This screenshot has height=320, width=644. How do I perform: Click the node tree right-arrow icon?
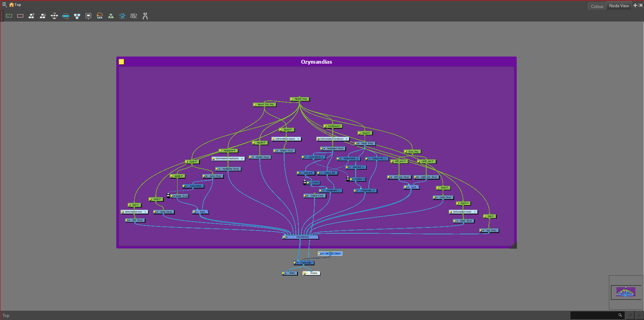pos(54,16)
